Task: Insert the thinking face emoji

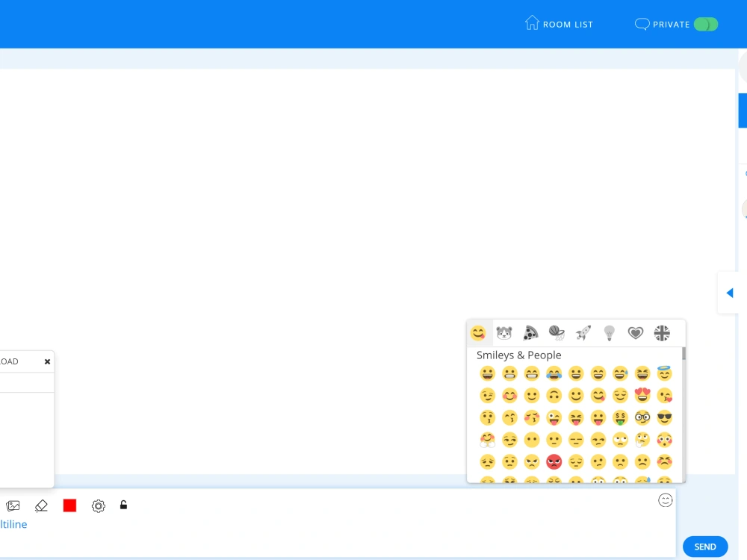Action: coord(642,440)
